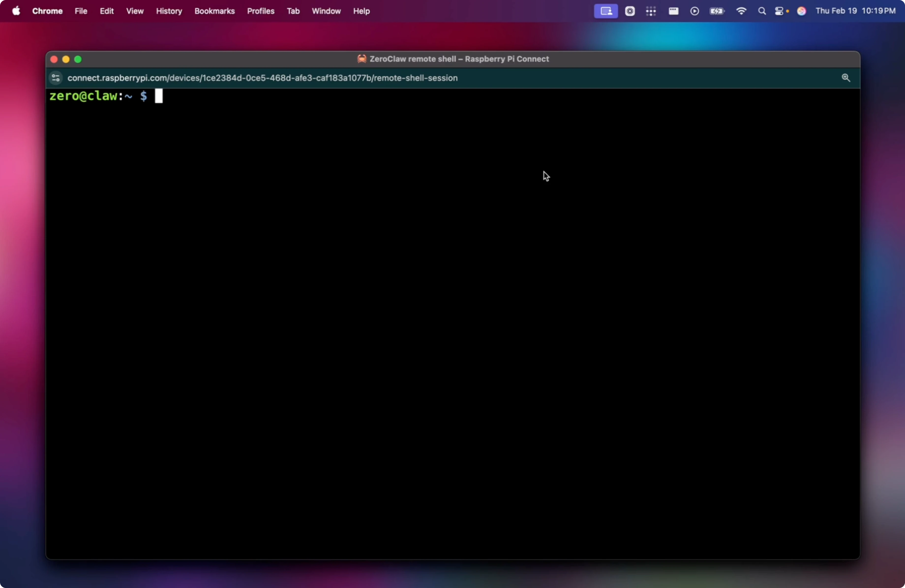905x588 pixels.
Task: Click the zoom magnifier in address bar
Action: coord(846,78)
